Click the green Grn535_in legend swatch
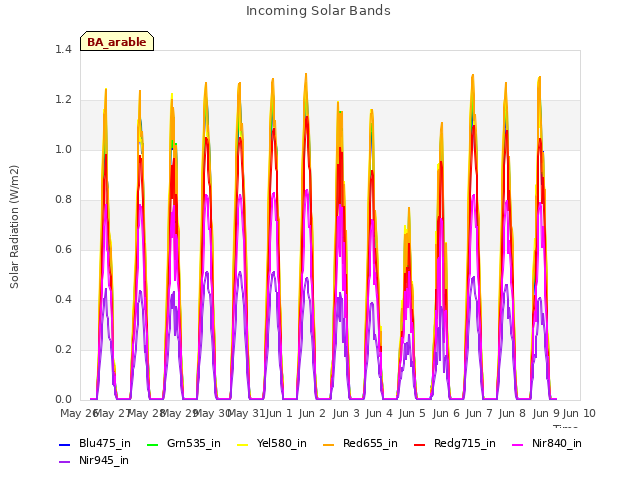The image size is (640, 480). pos(152,444)
